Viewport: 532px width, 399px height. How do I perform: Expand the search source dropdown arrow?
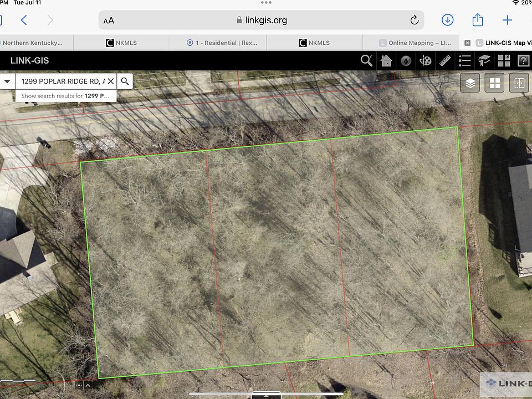pos(7,81)
